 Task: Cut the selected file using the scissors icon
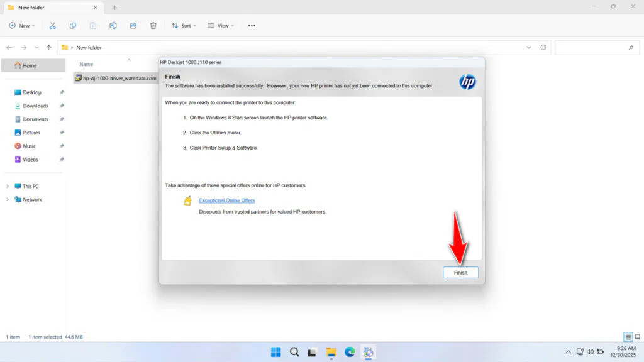coord(53,25)
